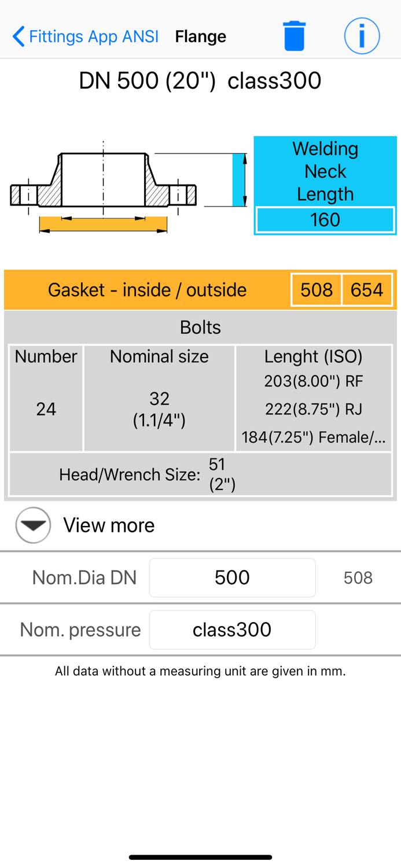Tap the trash icon to clear data

295,35
